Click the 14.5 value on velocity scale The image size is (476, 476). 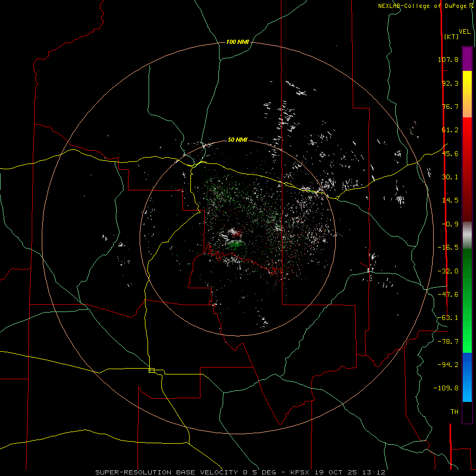pos(450,200)
